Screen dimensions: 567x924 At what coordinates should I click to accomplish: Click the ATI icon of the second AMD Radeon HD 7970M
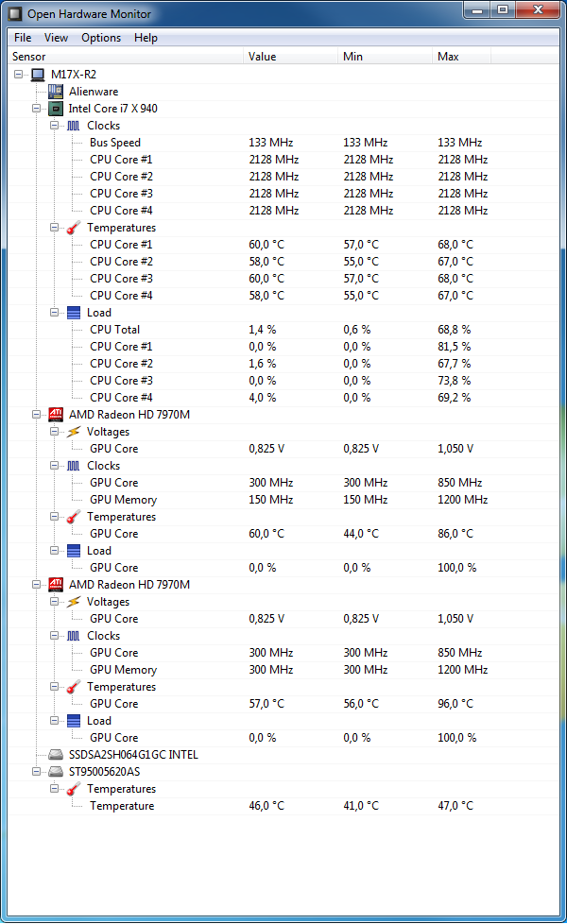click(x=56, y=585)
